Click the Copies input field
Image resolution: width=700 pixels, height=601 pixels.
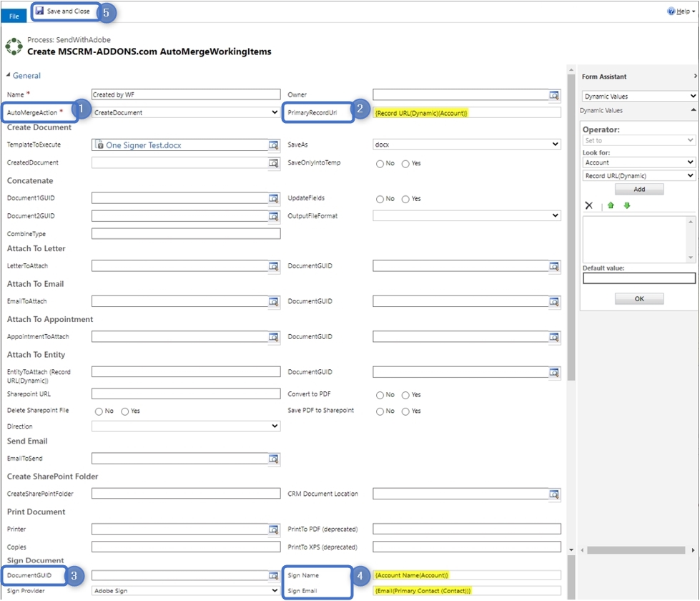click(x=186, y=547)
